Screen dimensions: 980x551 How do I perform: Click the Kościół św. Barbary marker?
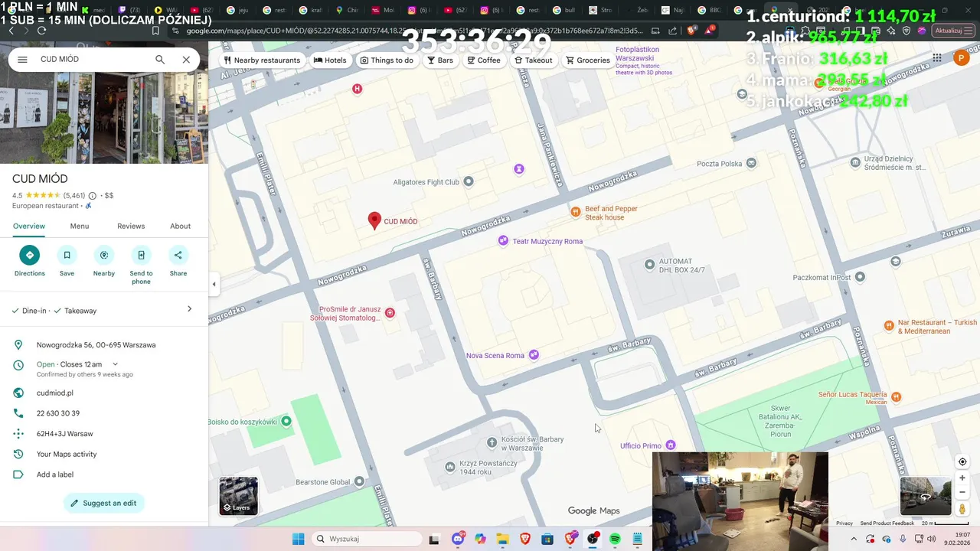point(492,442)
